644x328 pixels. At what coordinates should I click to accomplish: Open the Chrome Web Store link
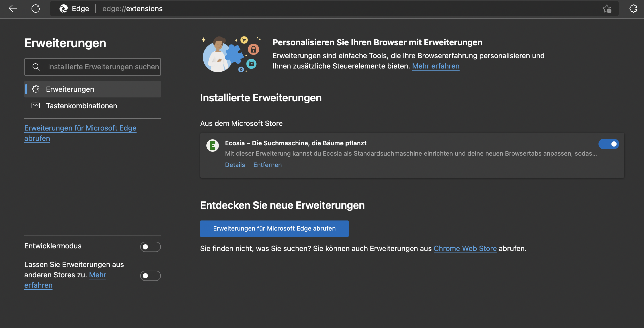(465, 248)
